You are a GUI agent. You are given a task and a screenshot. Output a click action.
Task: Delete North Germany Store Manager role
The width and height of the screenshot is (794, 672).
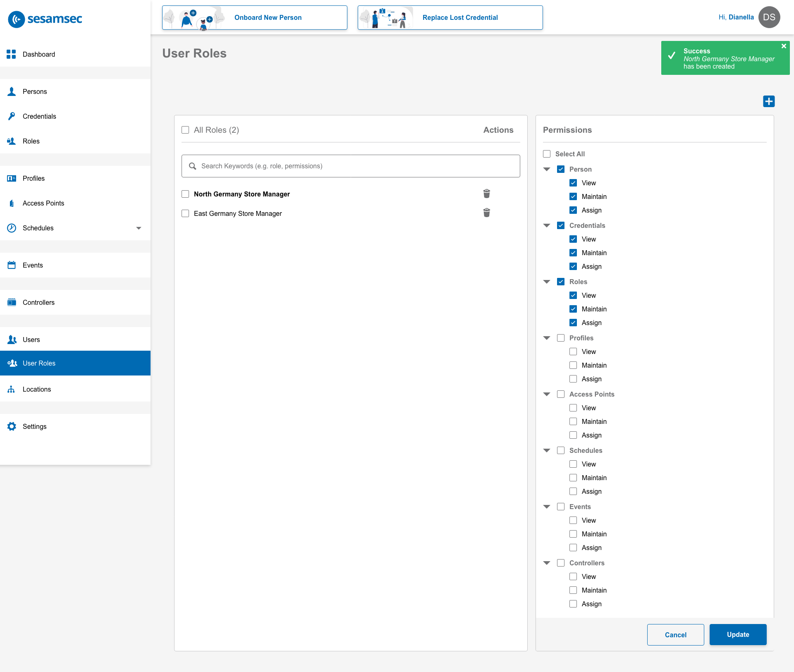click(x=487, y=194)
